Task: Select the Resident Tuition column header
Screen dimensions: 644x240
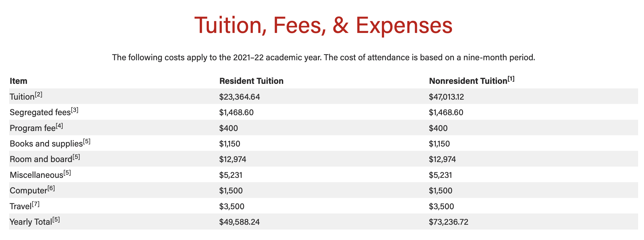Action: [251, 81]
